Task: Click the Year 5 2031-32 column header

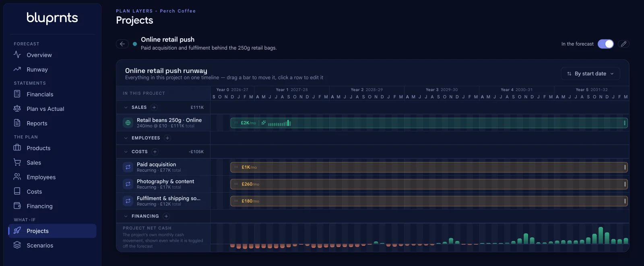Action: [592, 90]
